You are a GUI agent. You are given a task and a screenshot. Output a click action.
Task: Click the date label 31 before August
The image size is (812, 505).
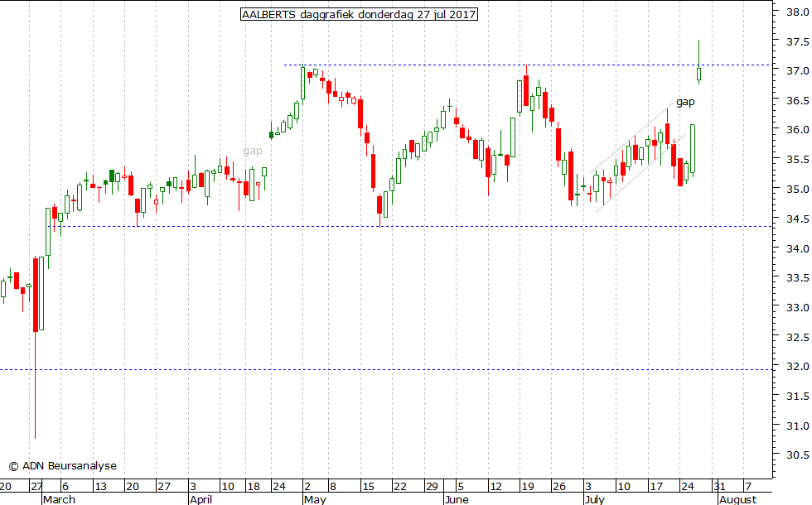(719, 487)
